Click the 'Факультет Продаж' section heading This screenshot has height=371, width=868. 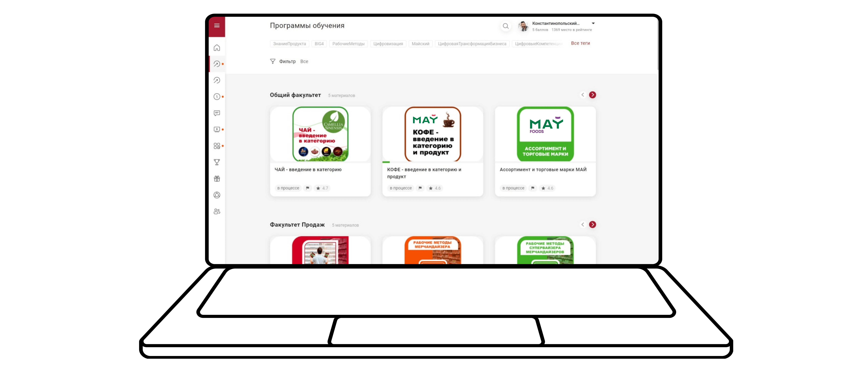[297, 225]
